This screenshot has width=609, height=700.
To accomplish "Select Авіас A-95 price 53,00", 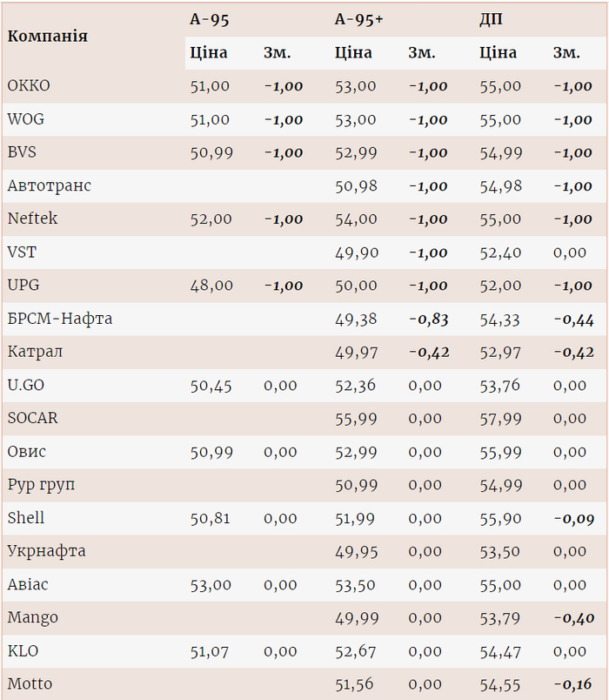I will click(211, 584).
